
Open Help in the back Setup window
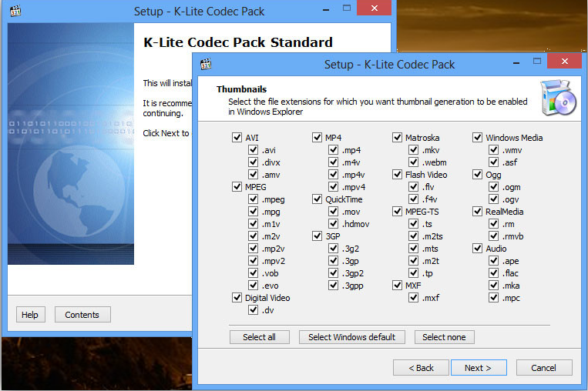(30, 315)
